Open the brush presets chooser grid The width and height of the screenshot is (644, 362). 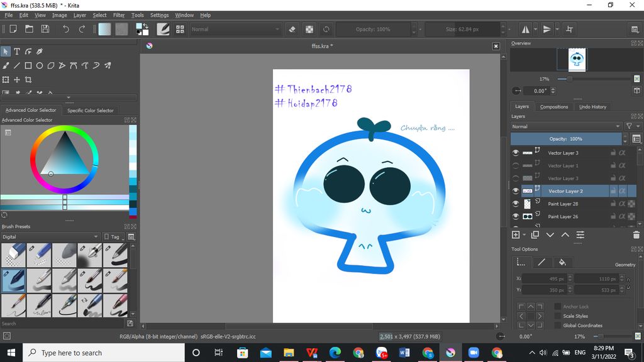click(180, 29)
